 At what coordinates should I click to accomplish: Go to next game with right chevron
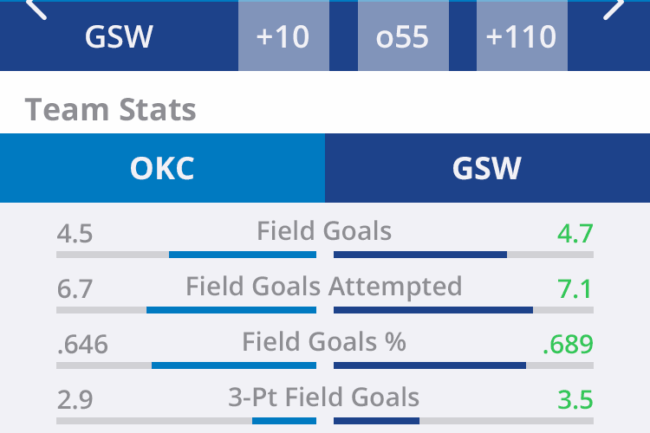[614, 9]
